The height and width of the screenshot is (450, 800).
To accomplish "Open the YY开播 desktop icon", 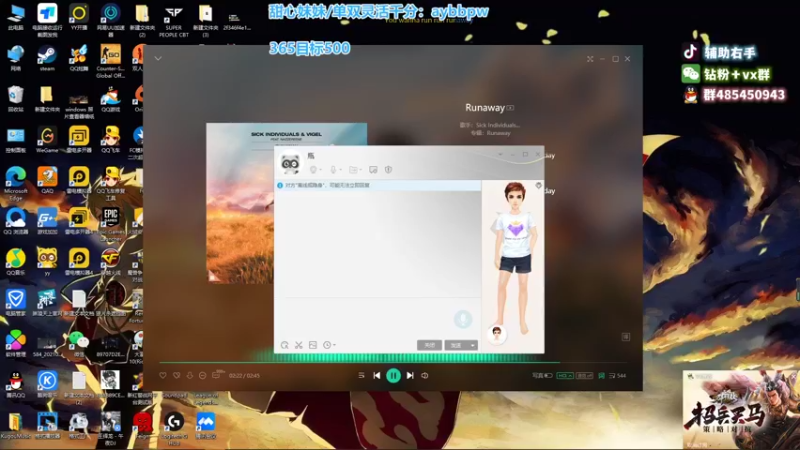I will click(79, 17).
